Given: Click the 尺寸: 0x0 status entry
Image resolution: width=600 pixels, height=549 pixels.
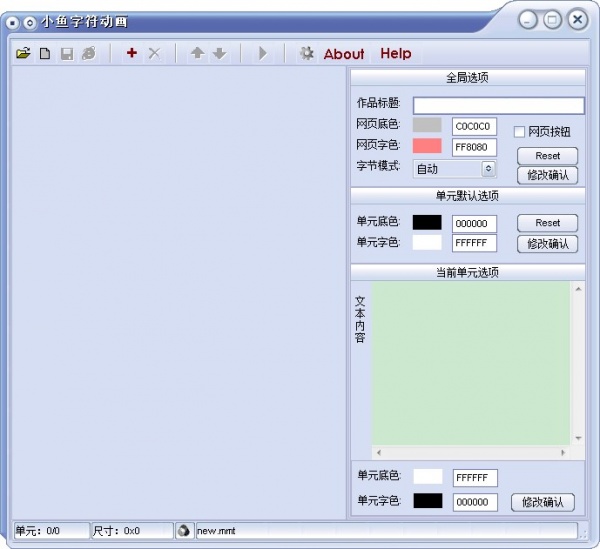Looking at the screenshot, I should (132, 531).
